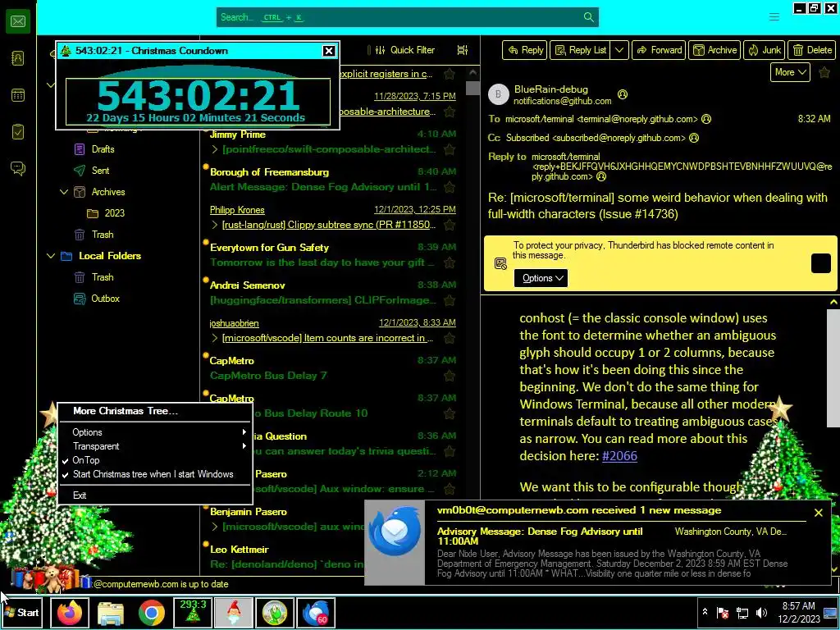
Task: Star the Philipp Krones Clippy message
Action: 450,225
